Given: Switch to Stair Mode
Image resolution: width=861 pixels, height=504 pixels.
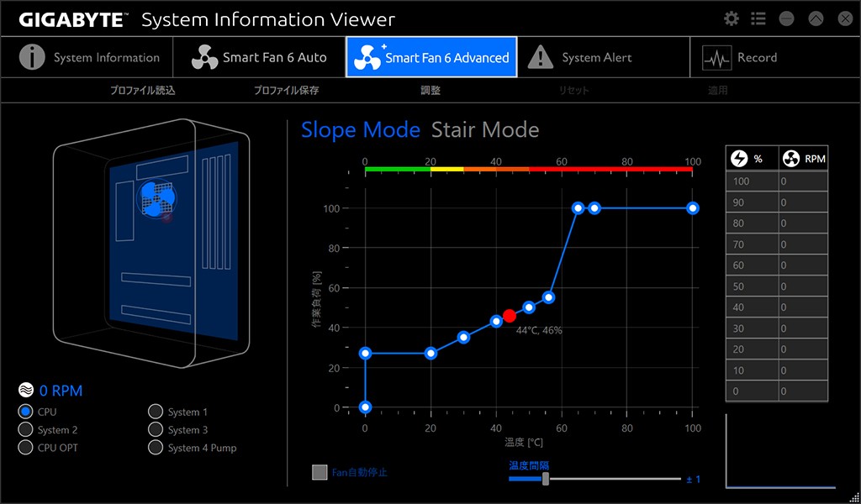Looking at the screenshot, I should pyautogui.click(x=485, y=130).
